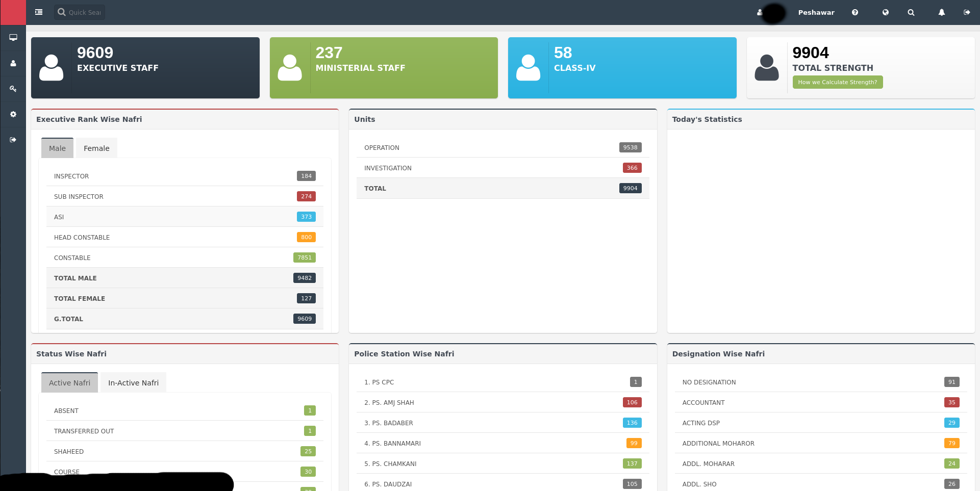Image resolution: width=980 pixels, height=491 pixels.
Task: Select PS. BADABER station row
Action: pos(502,423)
